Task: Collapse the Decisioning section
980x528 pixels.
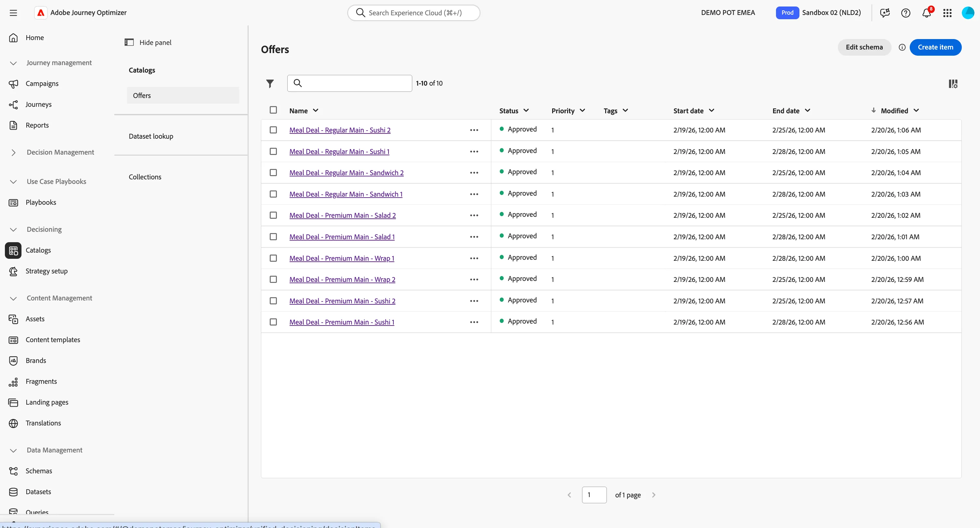Action: (13, 229)
